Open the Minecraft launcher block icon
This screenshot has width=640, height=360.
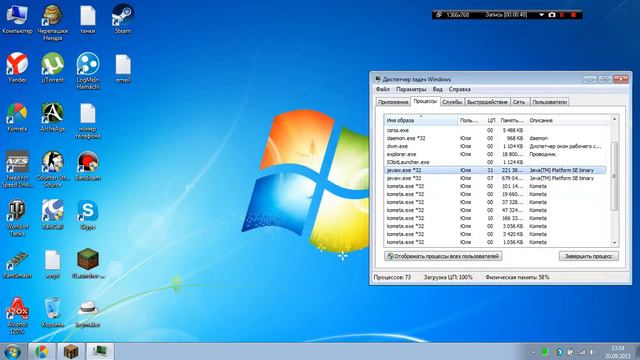(88, 264)
